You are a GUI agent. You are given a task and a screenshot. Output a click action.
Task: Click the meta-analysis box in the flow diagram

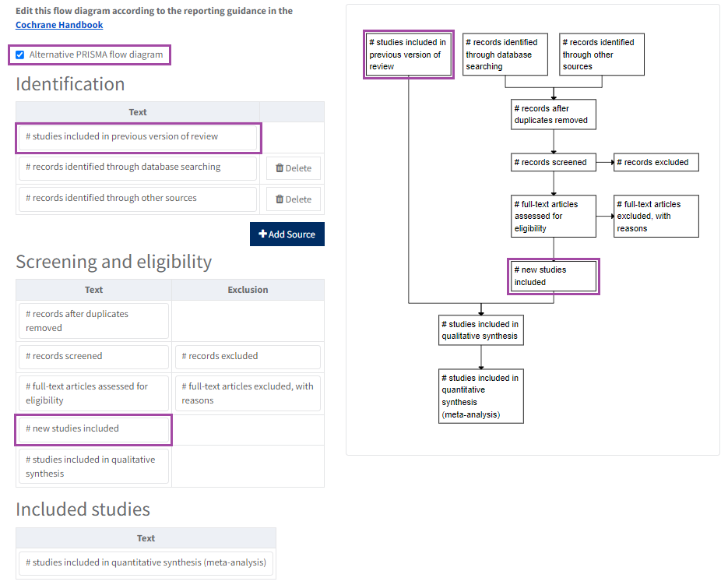tap(480, 396)
